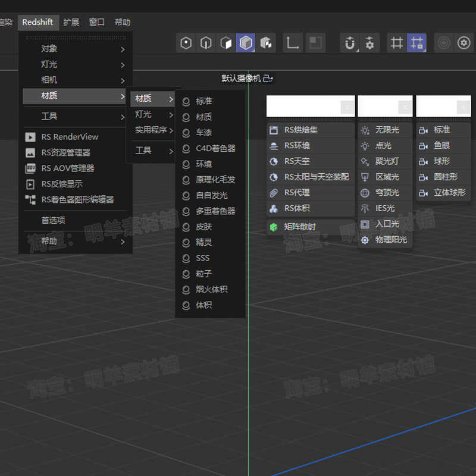Create 皮肤 skin material
Image resolution: width=476 pixels, height=476 pixels.
[210, 227]
